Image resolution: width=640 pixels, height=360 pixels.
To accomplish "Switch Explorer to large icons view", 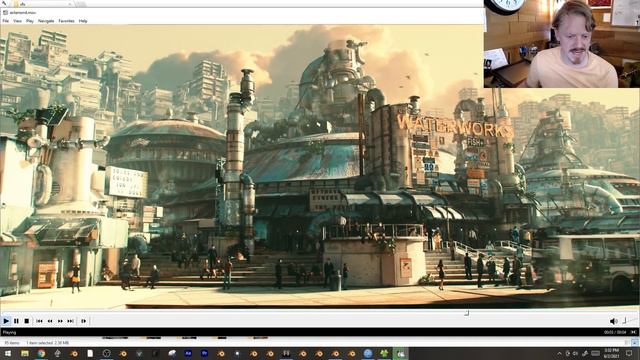I will pyautogui.click(x=635, y=343).
